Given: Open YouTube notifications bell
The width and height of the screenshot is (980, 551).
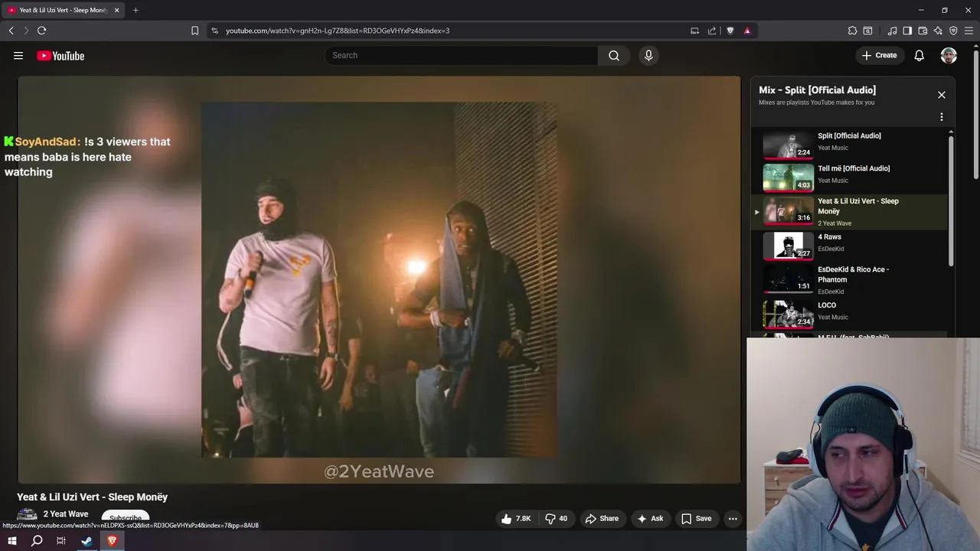Looking at the screenshot, I should tap(919, 55).
